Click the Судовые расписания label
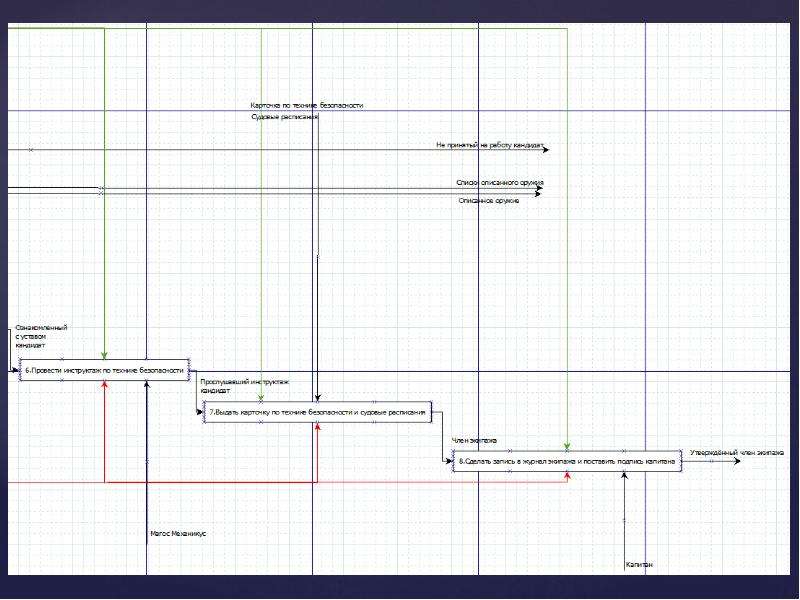The height and width of the screenshot is (600, 800). coord(285,117)
